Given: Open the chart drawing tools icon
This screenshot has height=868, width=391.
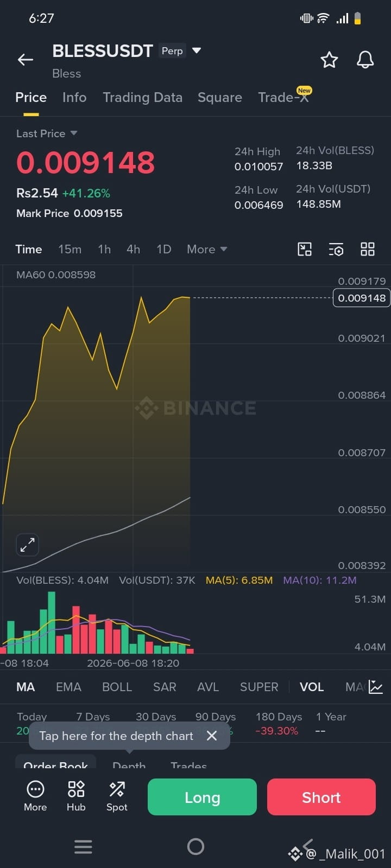Looking at the screenshot, I should point(305,249).
